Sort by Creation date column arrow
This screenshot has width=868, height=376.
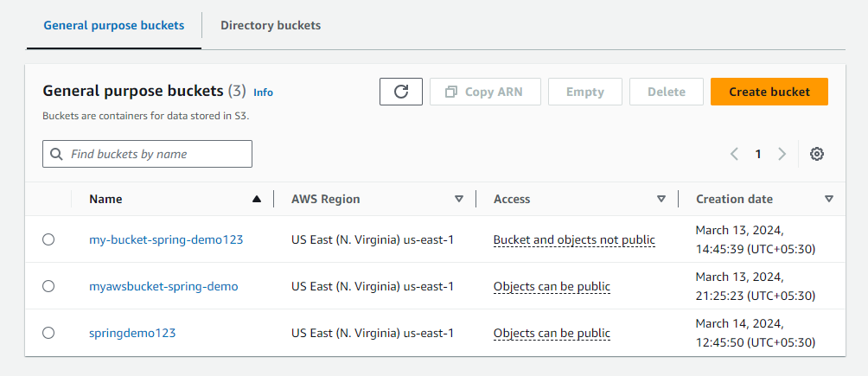point(829,199)
